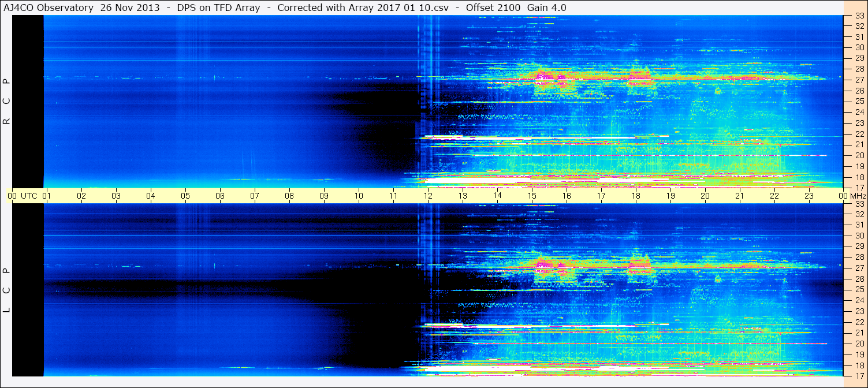This screenshot has width=868, height=388.
Task: Click the Gain 4.0 value in header
Action: click(x=547, y=8)
